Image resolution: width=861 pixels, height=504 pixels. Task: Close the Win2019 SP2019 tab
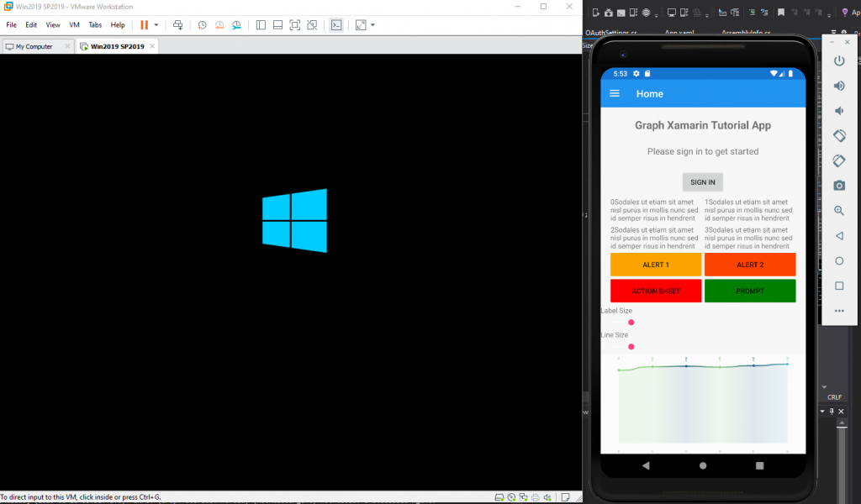[x=152, y=46]
